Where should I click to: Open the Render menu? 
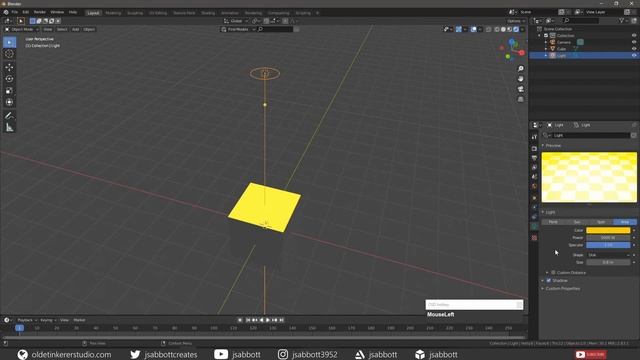tap(40, 12)
